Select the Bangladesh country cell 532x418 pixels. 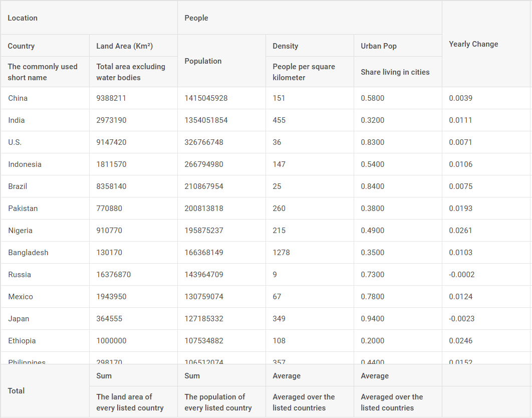tap(45, 253)
